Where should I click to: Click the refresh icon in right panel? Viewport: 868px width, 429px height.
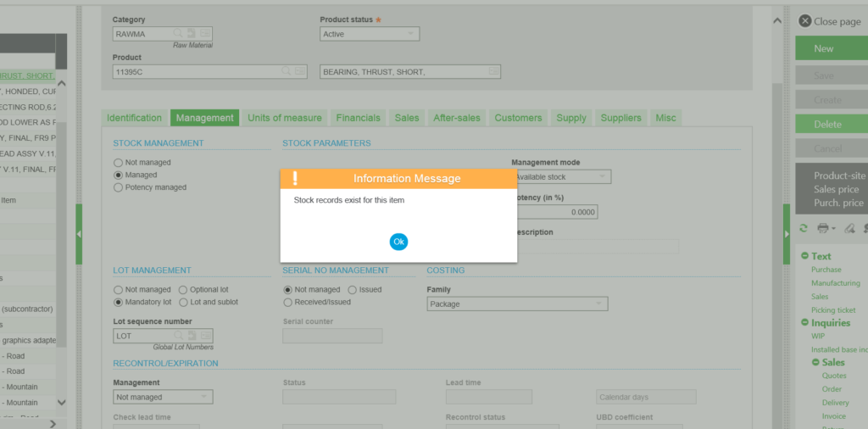click(x=804, y=229)
